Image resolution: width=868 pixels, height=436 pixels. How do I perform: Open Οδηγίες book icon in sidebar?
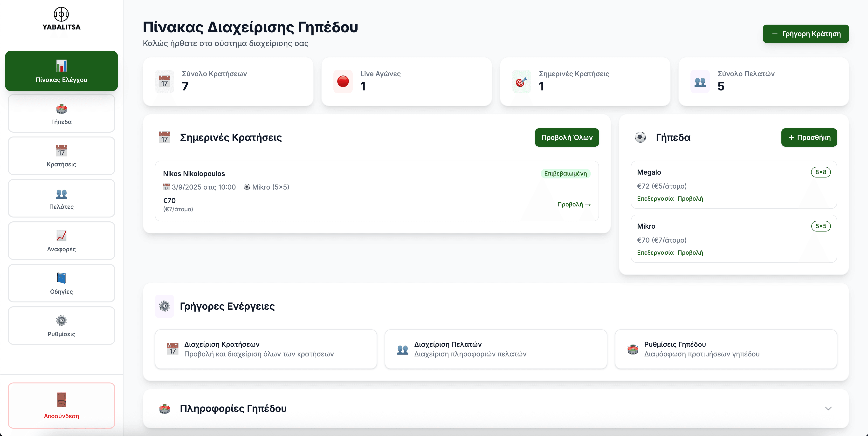point(61,278)
